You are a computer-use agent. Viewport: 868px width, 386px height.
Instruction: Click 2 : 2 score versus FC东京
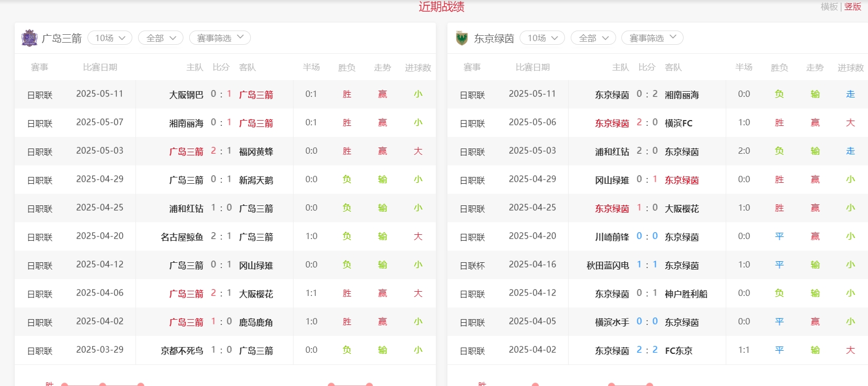[x=647, y=350]
